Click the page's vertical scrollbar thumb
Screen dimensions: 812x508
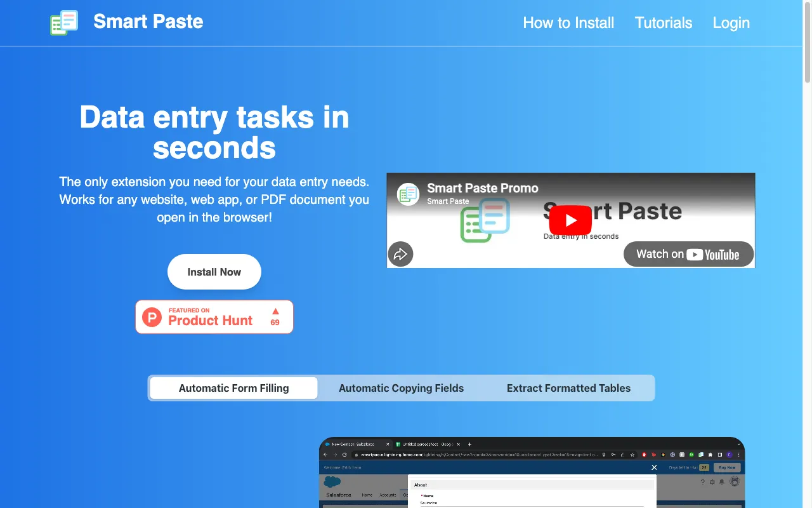pos(808,42)
